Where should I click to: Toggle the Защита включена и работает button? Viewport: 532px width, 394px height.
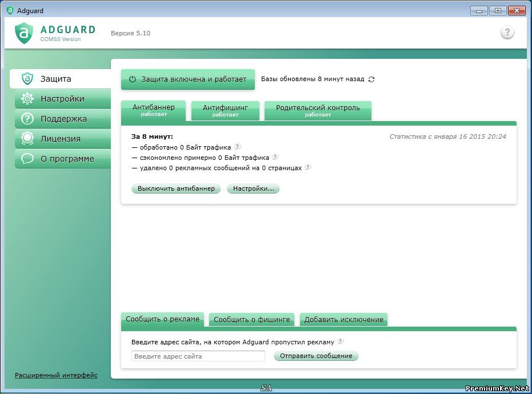pyautogui.click(x=187, y=79)
